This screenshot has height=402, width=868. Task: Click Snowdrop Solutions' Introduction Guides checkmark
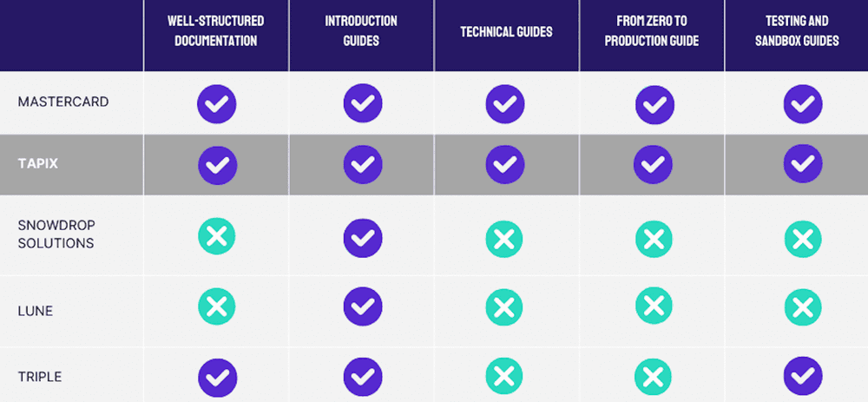[363, 236]
